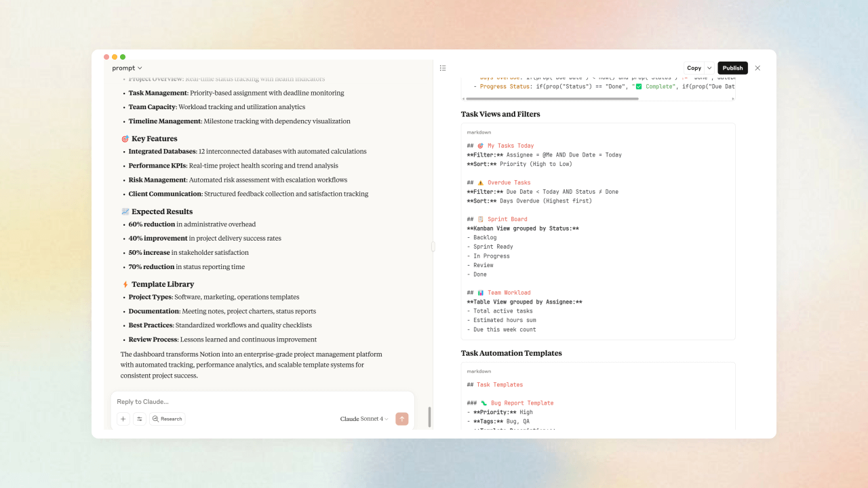Image resolution: width=868 pixels, height=488 pixels.
Task: Open the attachment plus button
Action: (123, 419)
